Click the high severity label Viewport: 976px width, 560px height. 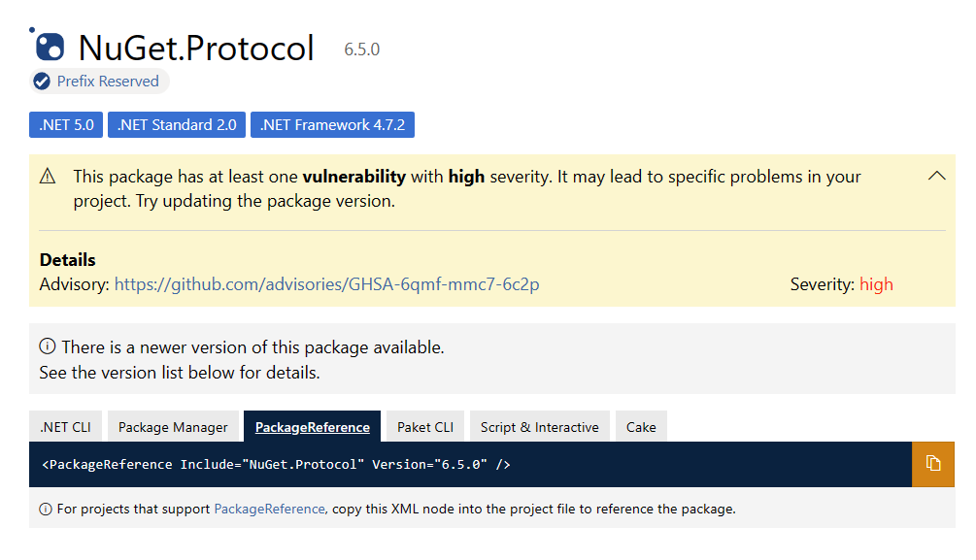874,283
